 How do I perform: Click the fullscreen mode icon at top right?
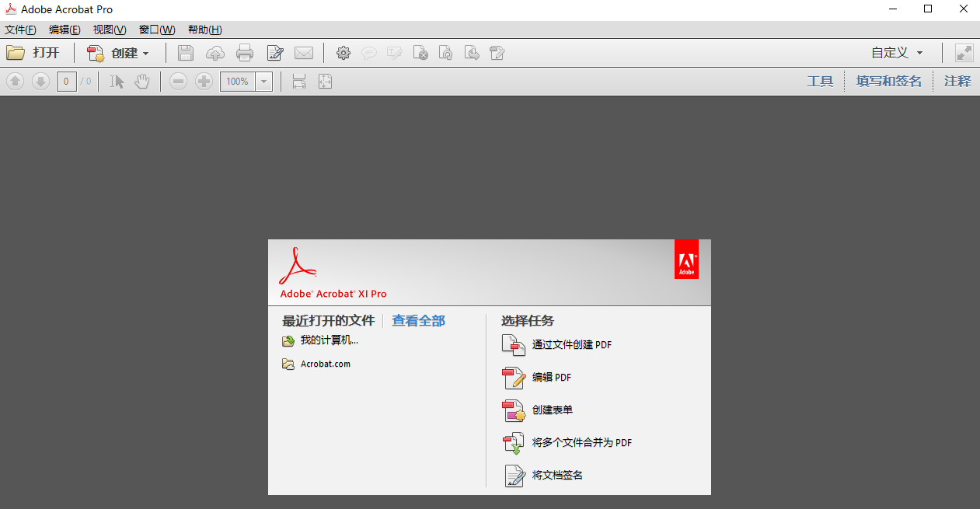pyautogui.click(x=964, y=53)
